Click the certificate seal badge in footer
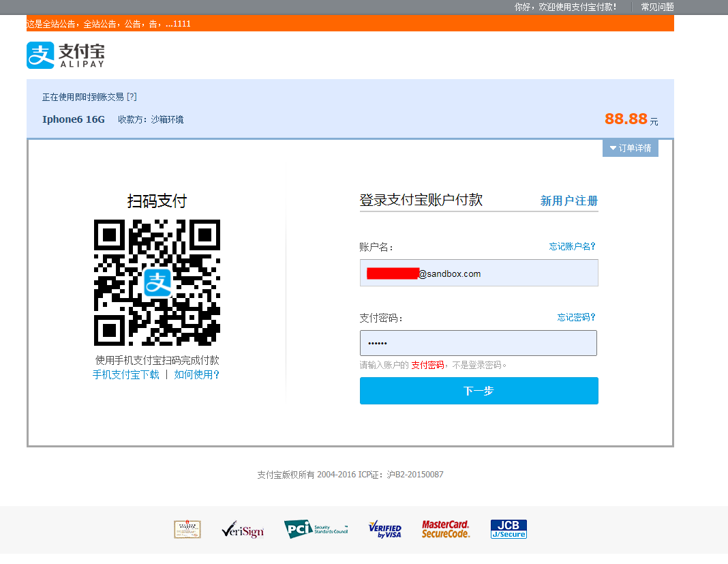728x564 pixels. point(187,530)
